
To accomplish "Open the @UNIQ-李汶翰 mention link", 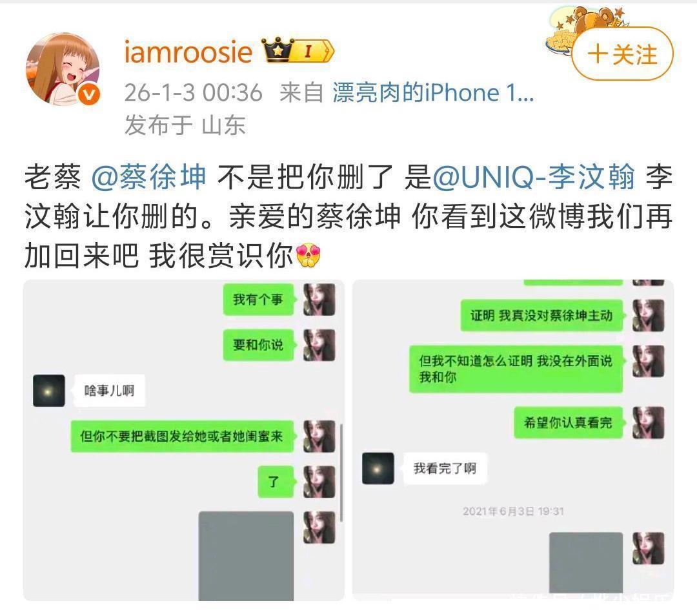I will point(534,176).
